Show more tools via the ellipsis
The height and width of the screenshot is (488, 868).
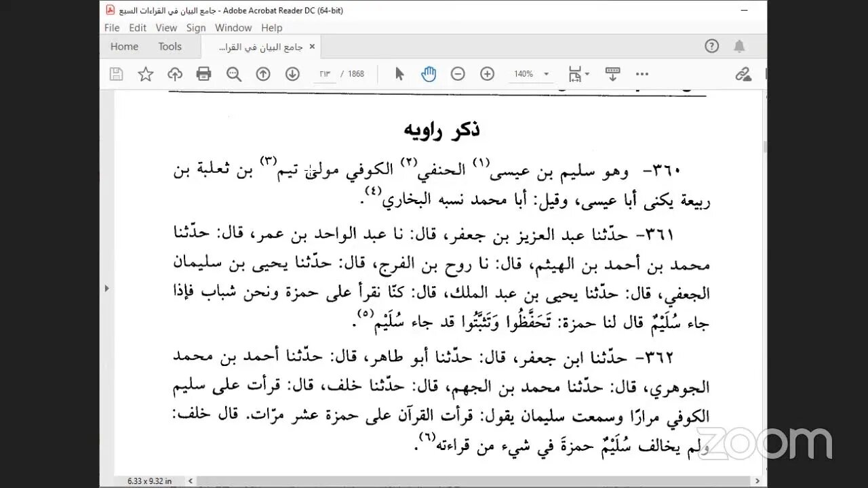[x=642, y=74]
